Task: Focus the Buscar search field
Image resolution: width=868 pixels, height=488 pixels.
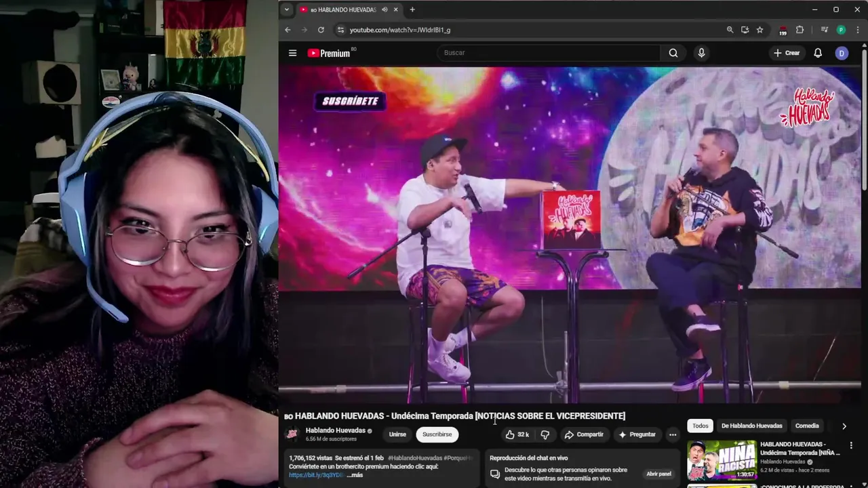Action: (x=548, y=53)
